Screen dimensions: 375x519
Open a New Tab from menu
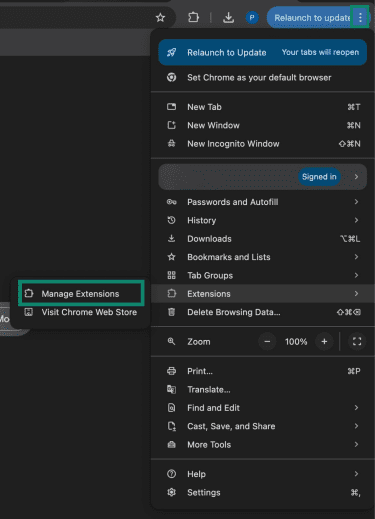[x=263, y=107]
